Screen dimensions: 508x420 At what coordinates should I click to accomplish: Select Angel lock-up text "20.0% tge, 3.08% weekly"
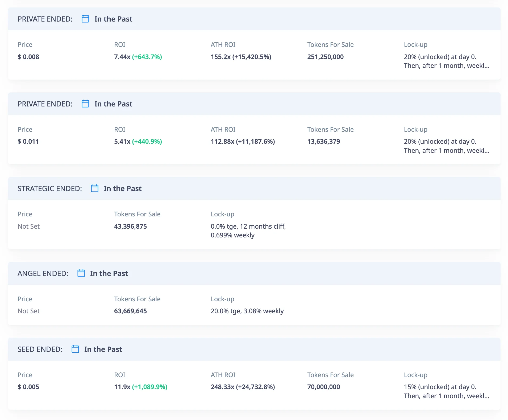pos(247,311)
